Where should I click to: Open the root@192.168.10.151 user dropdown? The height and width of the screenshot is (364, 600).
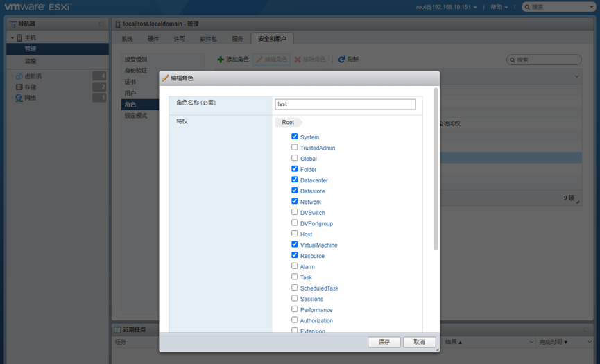(x=447, y=7)
